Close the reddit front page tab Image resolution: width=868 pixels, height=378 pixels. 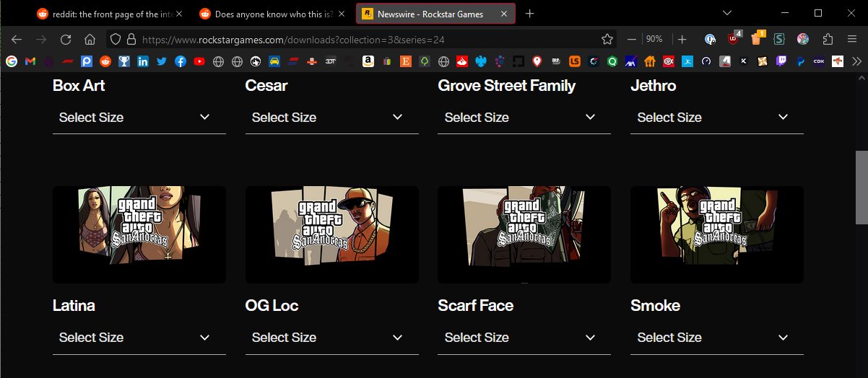pos(179,14)
